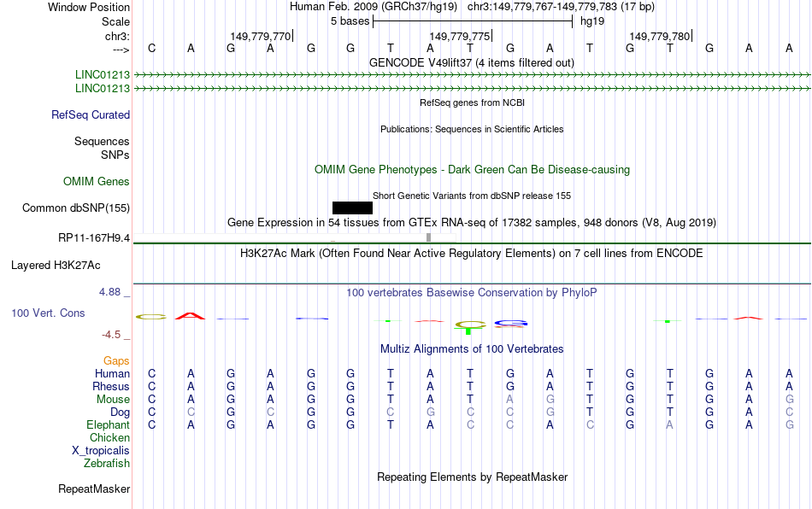
Task: Click the GTEx Gene Expression title
Action: point(471,222)
